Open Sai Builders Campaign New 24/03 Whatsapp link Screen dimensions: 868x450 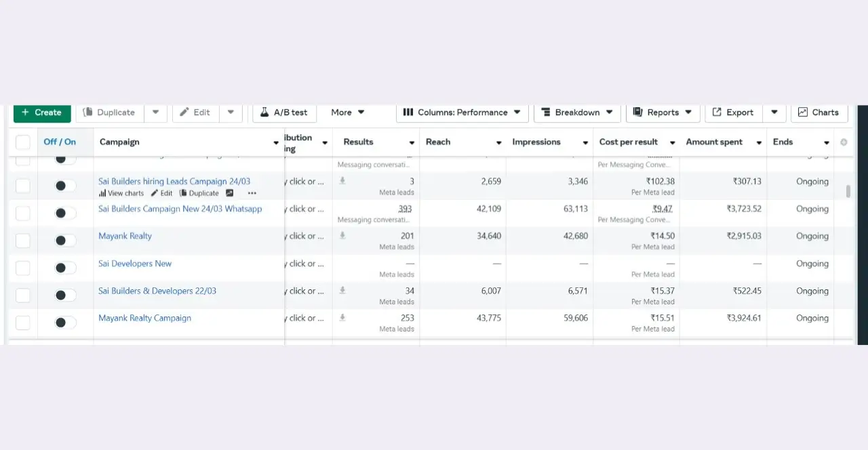(x=180, y=209)
